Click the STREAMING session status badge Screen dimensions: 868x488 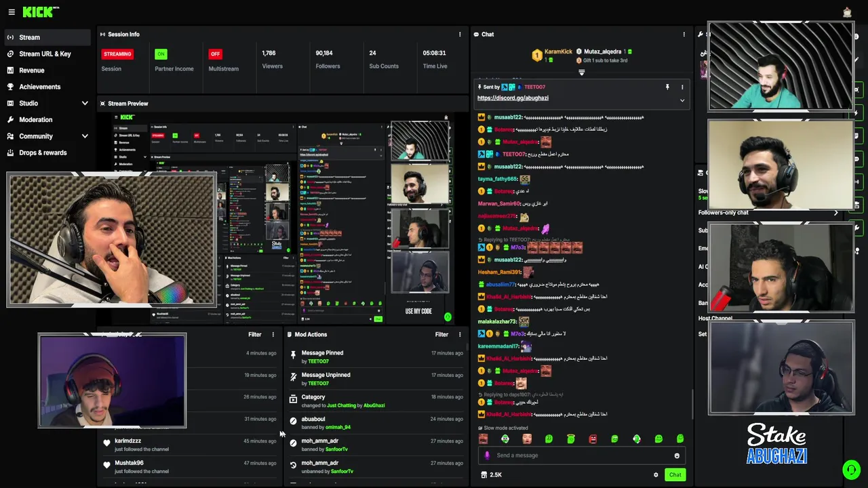click(117, 54)
